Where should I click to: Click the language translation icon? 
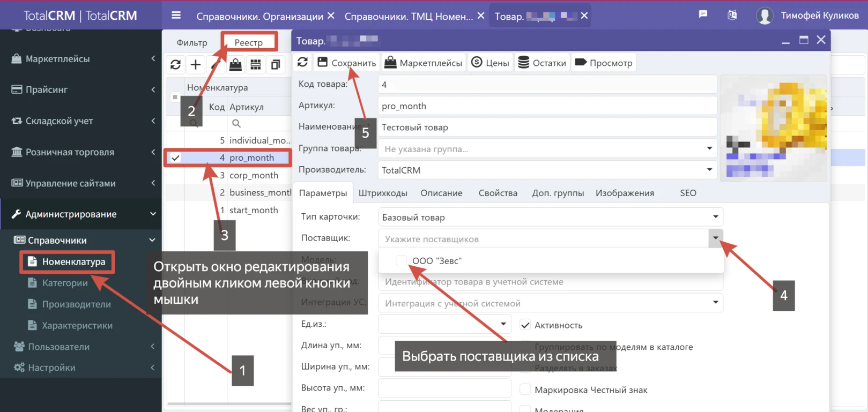coord(732,15)
